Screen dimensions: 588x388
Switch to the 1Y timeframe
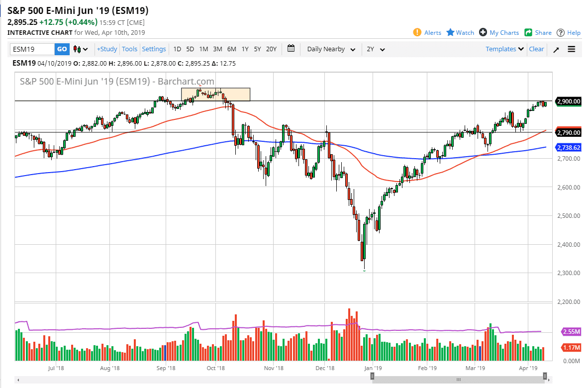244,49
